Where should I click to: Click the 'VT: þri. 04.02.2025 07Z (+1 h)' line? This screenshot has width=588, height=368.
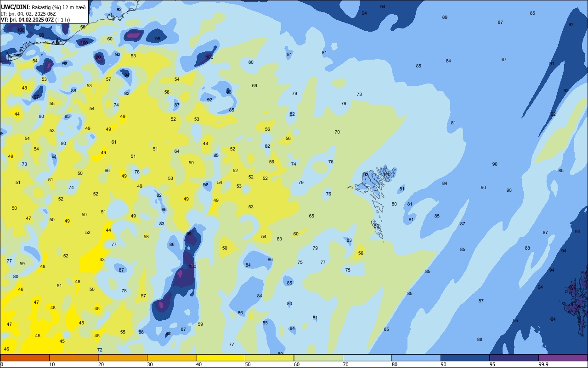(35, 19)
